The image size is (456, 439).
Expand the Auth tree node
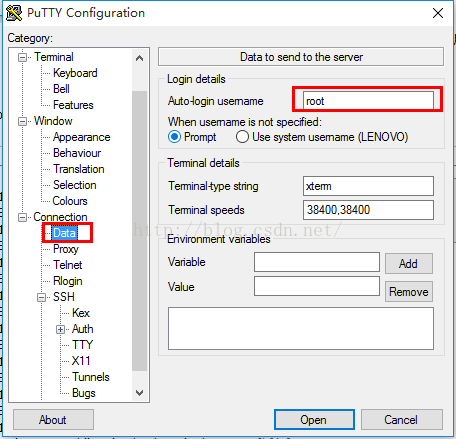60,329
